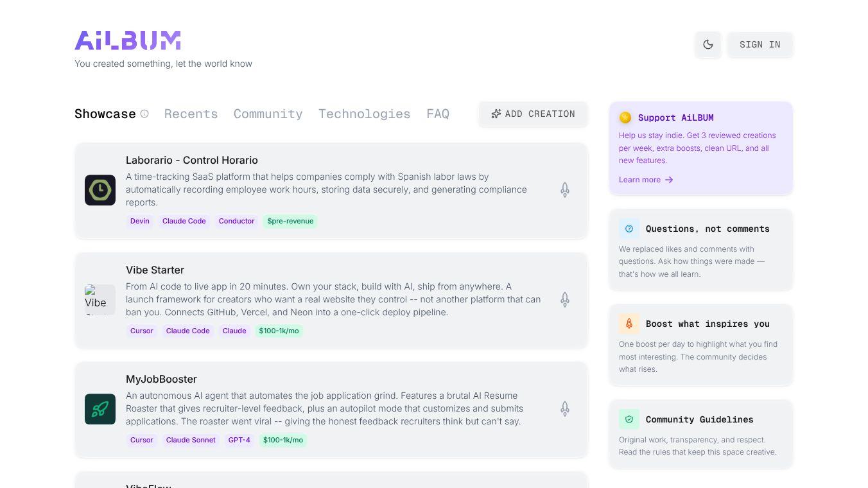Open the Laborario clock logo thumbnail
The image size is (868, 488).
click(x=100, y=190)
